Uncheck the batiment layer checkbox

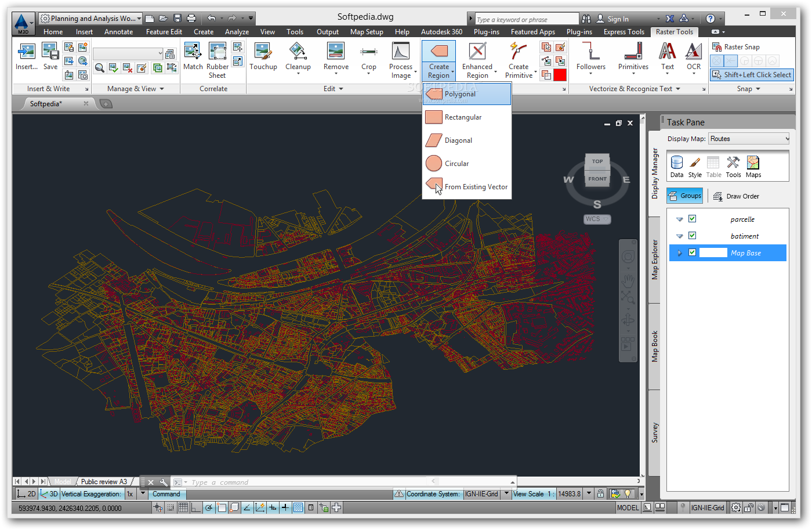point(692,236)
